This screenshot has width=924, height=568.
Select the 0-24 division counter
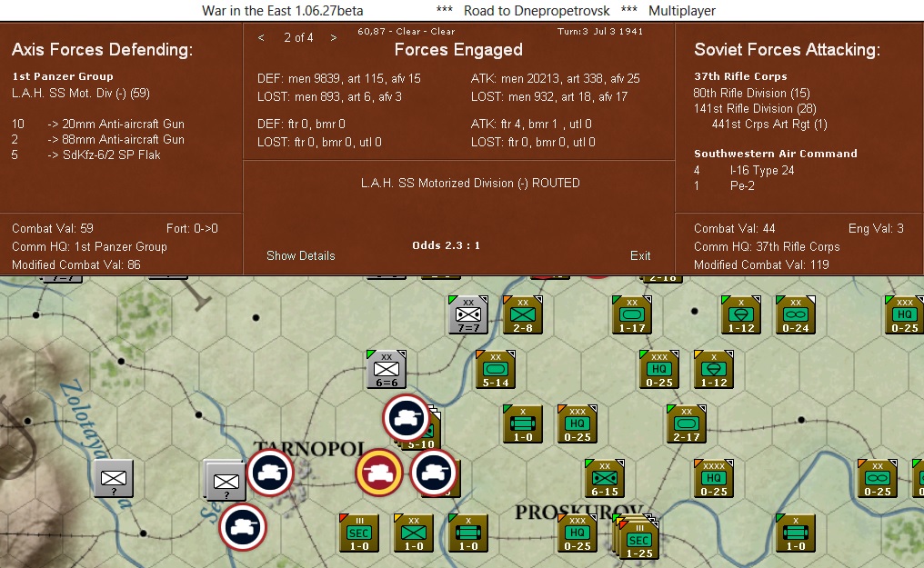pyautogui.click(x=796, y=315)
